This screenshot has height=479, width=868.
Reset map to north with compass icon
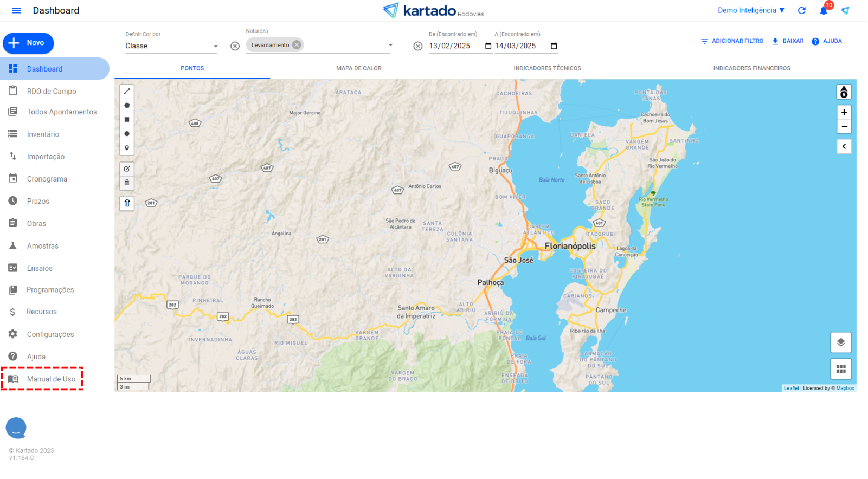(x=844, y=93)
